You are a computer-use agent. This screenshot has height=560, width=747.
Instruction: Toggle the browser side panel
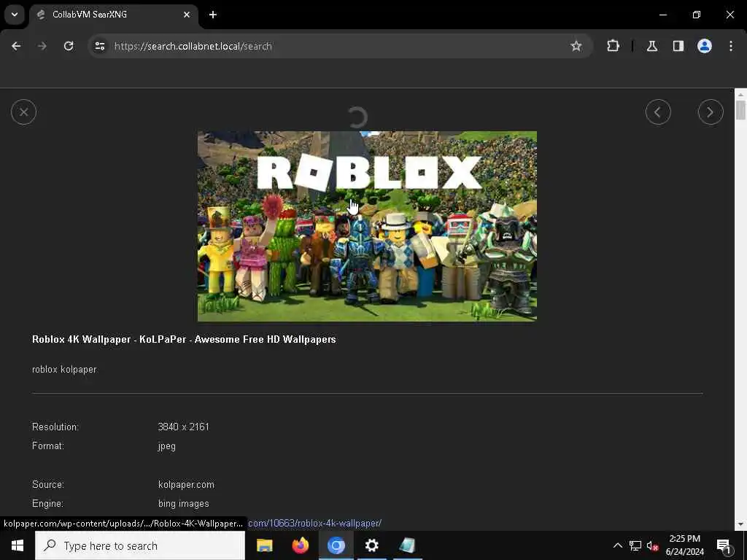click(678, 46)
